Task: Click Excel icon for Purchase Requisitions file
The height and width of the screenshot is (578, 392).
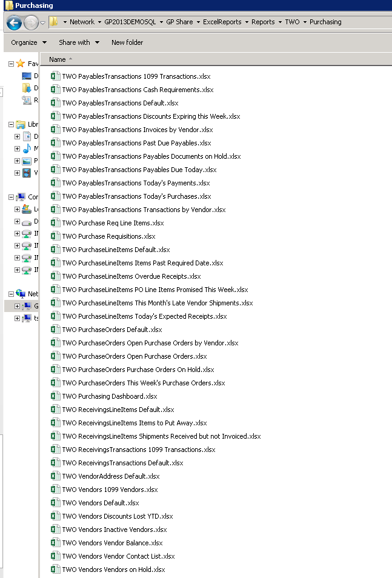Action: pos(55,236)
